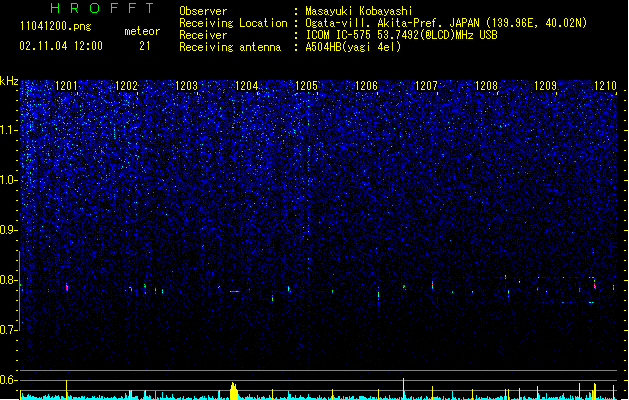Click the A504HB(yagi 4el) antenna text
The height and width of the screenshot is (400, 629).
click(353, 47)
